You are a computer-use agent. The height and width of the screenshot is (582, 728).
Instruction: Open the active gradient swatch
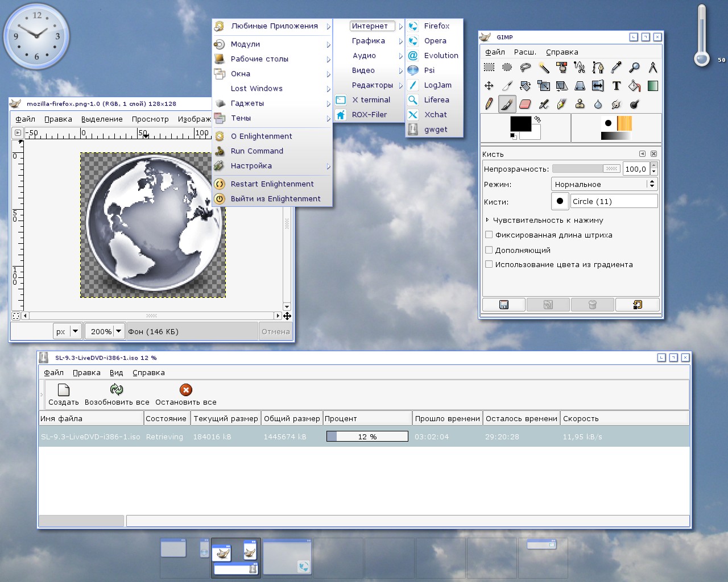616,136
